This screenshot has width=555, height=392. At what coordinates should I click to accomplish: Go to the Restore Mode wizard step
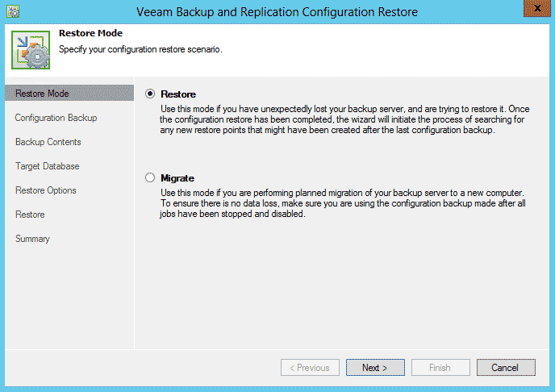point(69,93)
